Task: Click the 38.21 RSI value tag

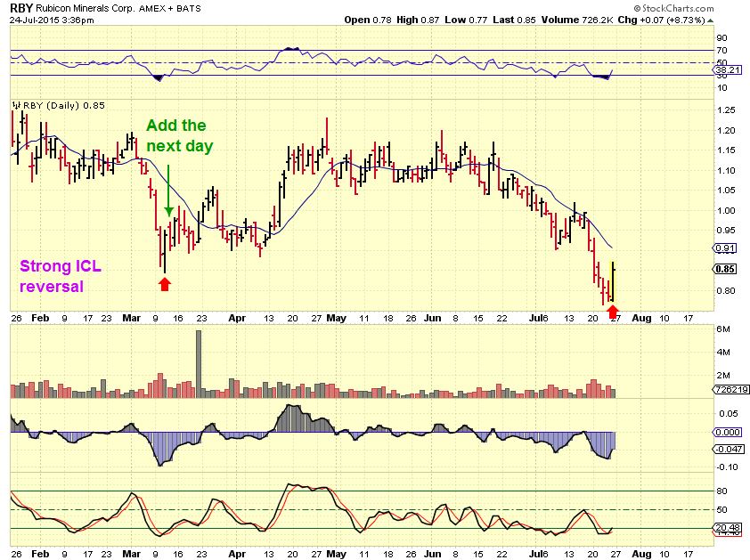Action: click(x=729, y=69)
